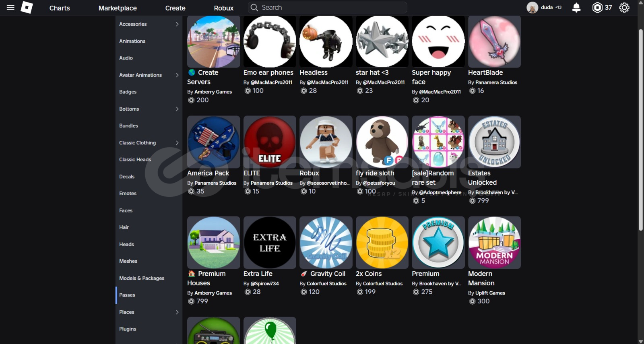Visit creator @Adoptmedphere link
This screenshot has width=644, height=344.
point(440,192)
